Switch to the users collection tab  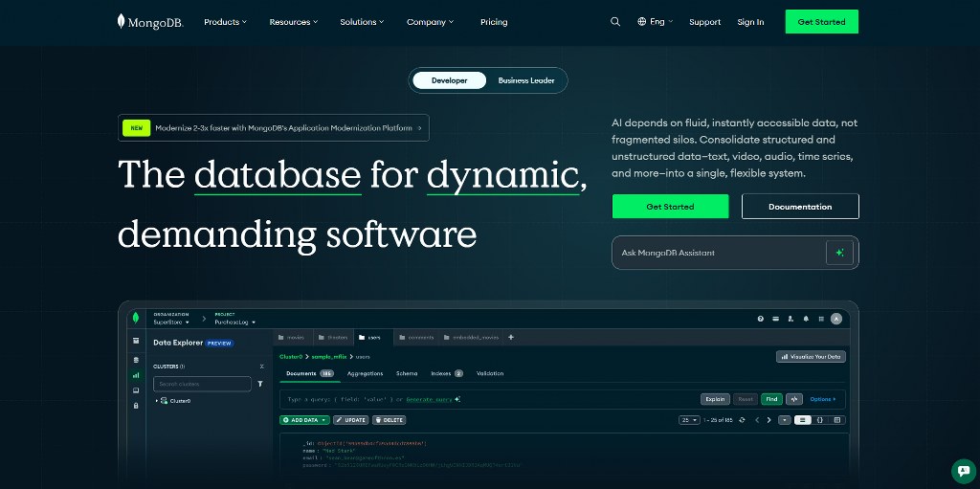click(x=373, y=337)
